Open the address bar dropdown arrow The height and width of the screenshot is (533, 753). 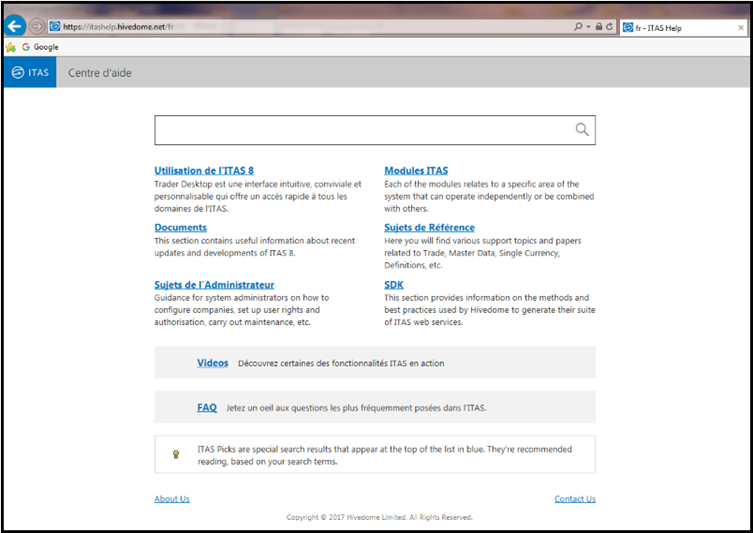[x=588, y=27]
